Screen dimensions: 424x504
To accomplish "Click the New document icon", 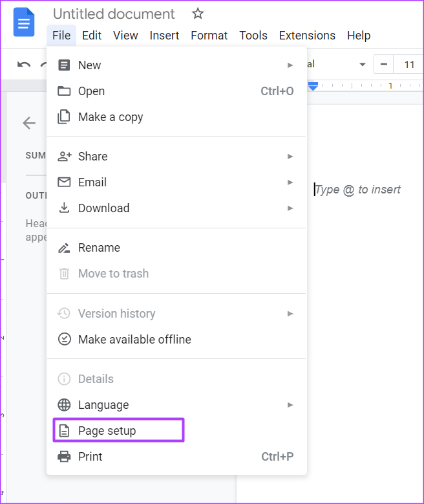I will pos(64,65).
